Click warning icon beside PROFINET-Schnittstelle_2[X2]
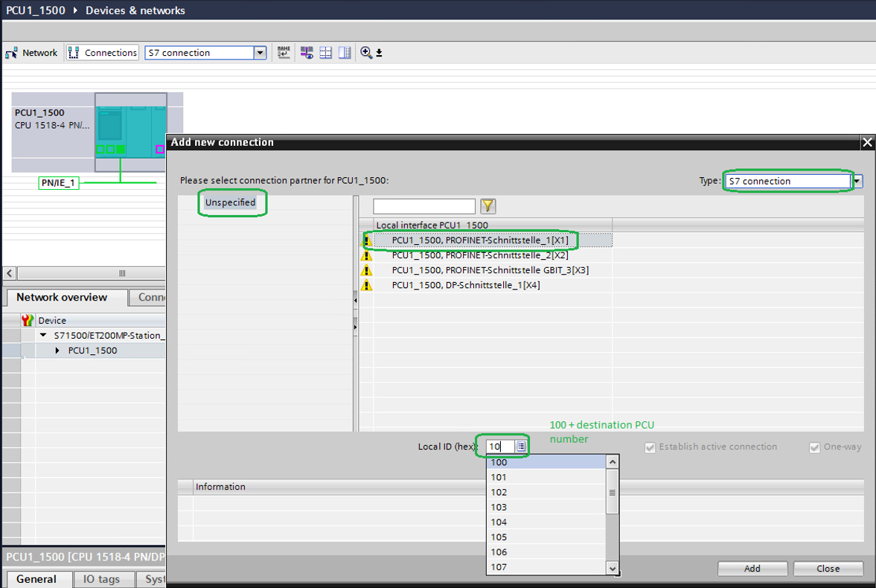The width and height of the screenshot is (876, 588). click(x=366, y=255)
